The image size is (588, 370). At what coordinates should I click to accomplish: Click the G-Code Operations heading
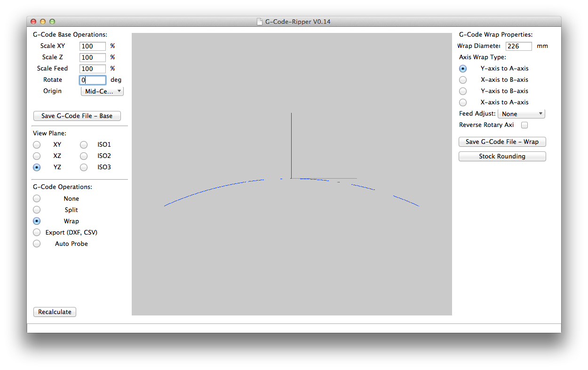click(63, 187)
